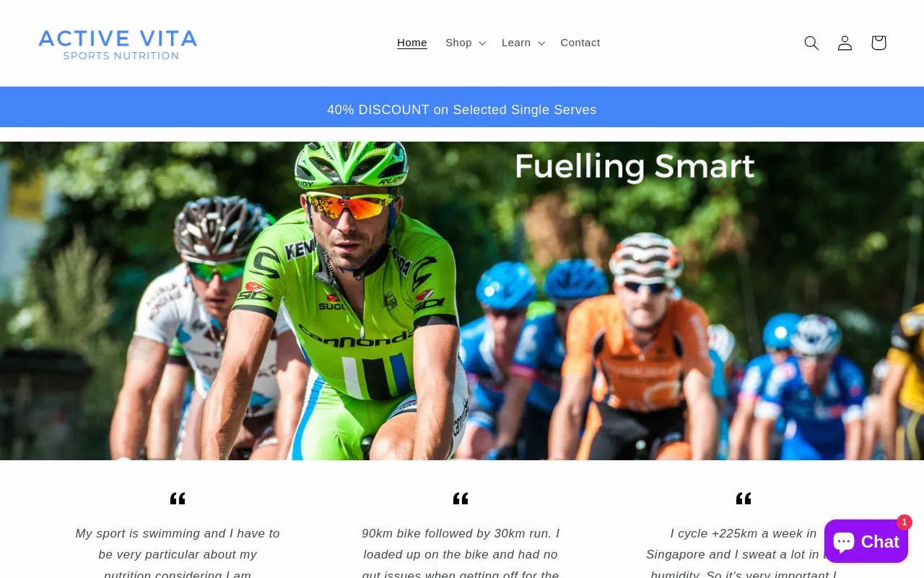The image size is (924, 578).
Task: Click the Active Vita logo
Action: coord(118,44)
